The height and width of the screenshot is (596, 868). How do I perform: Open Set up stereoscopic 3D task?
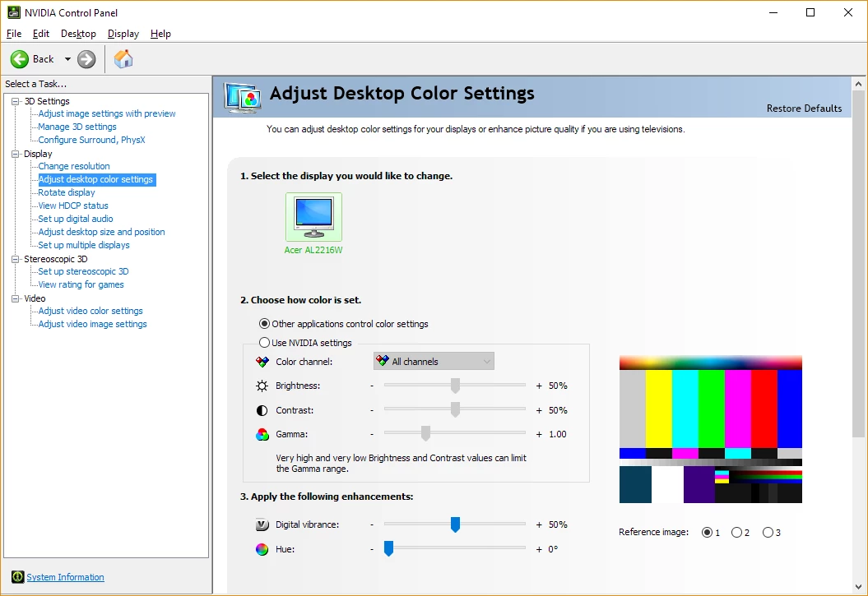pos(83,271)
